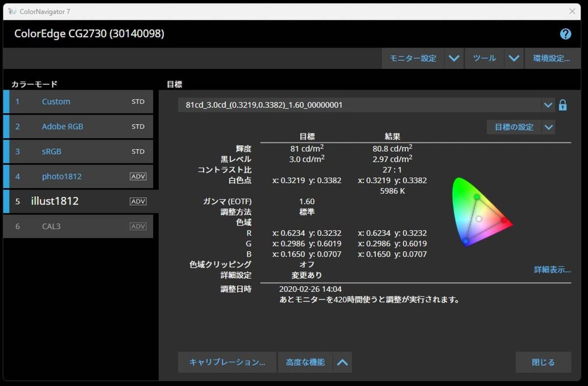Click the STD label on Custom

click(138, 101)
